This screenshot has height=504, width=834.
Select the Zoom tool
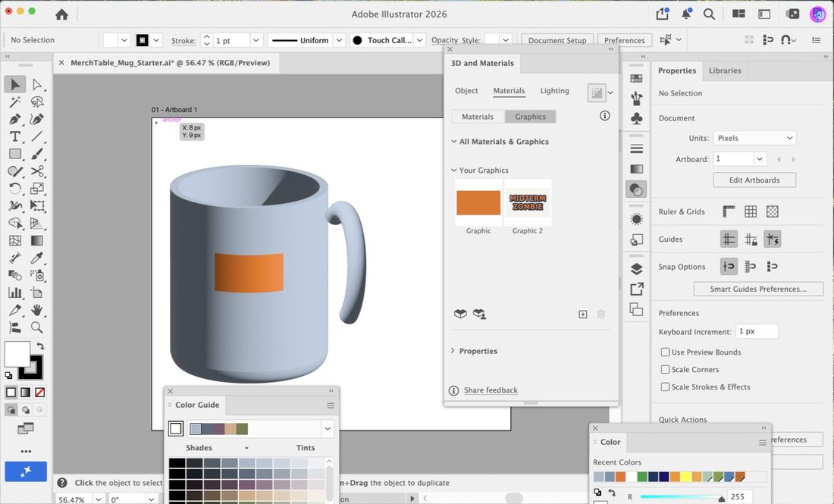point(36,327)
